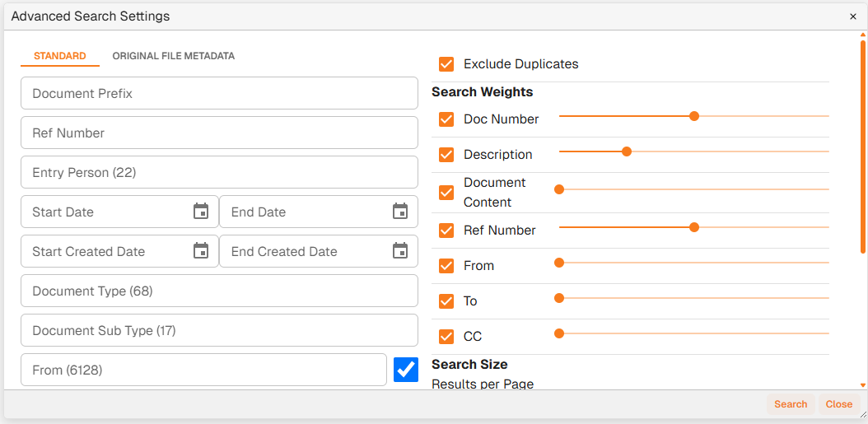Click the Close button in footer
This screenshot has height=424, width=868.
[839, 404]
